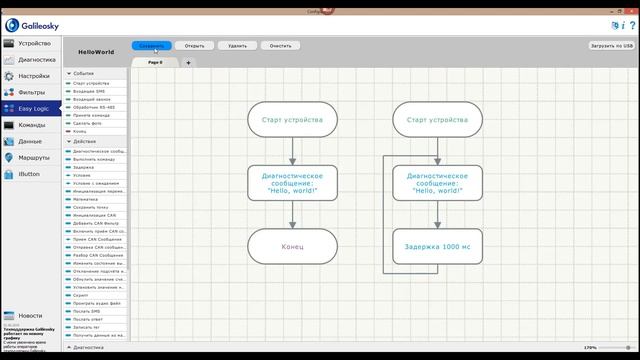The image size is (640, 360).
Task: Click the Сделать фото block marker icon
Action: pos(68,123)
